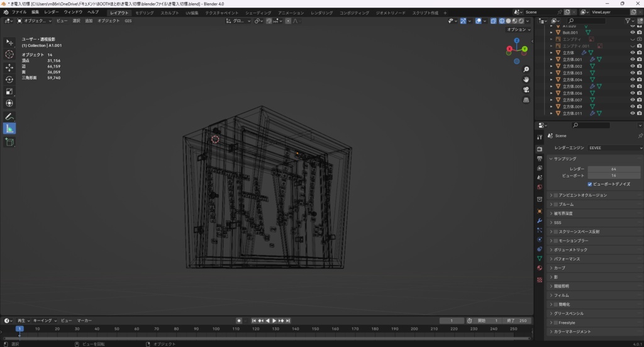Click the オプション button in viewport
The height and width of the screenshot is (347, 644).
[519, 30]
